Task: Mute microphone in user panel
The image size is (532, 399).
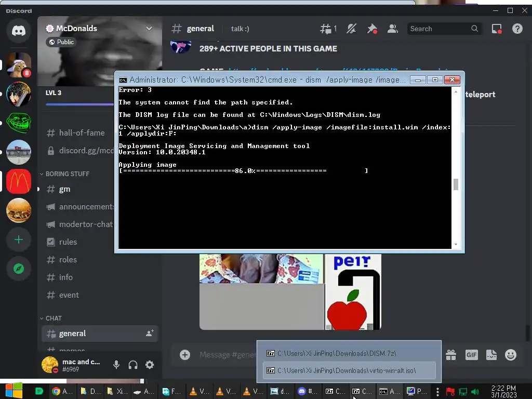Action: point(116,365)
